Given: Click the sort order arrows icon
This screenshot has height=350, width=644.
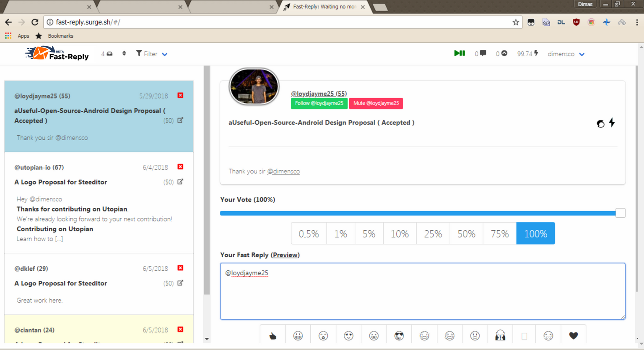Looking at the screenshot, I should [124, 53].
